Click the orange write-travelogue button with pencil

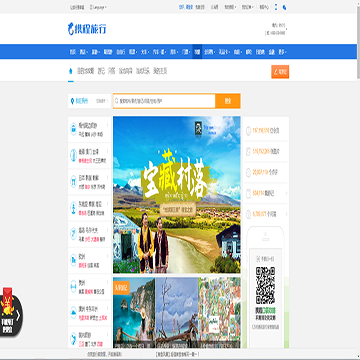[x=280, y=72]
